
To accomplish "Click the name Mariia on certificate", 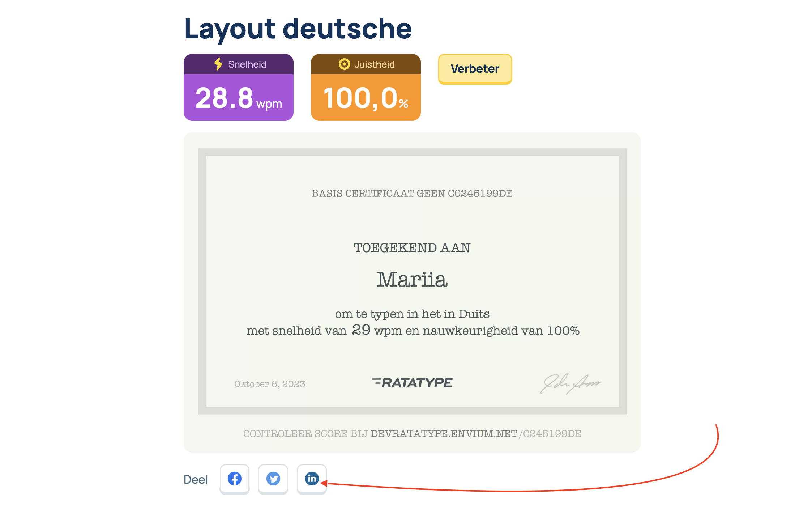I will [412, 279].
